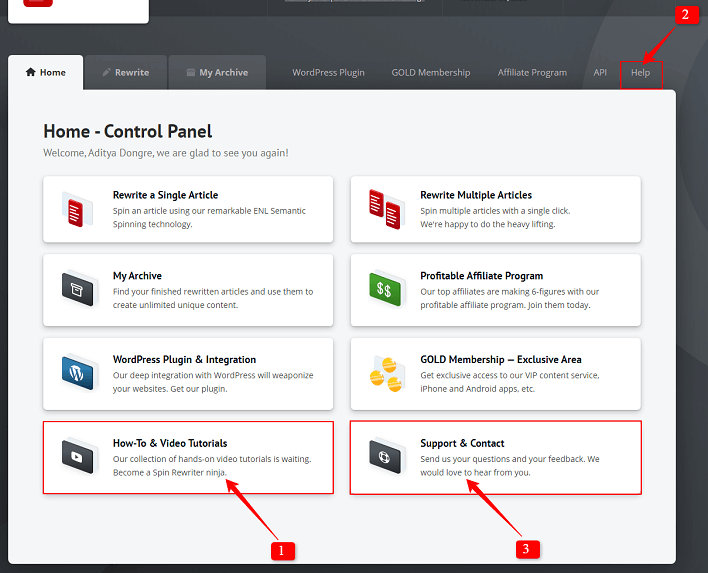
Task: Open Affiliate Program menu item
Action: 532,73
